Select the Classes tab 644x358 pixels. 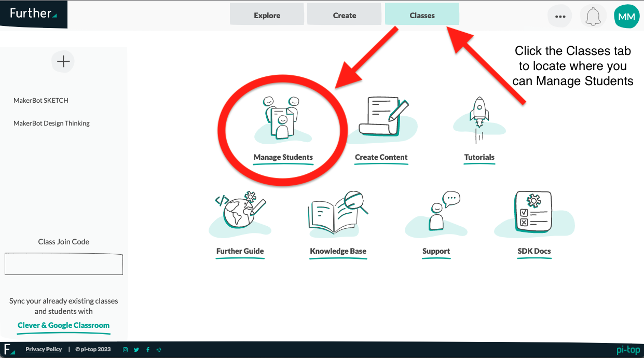(422, 15)
